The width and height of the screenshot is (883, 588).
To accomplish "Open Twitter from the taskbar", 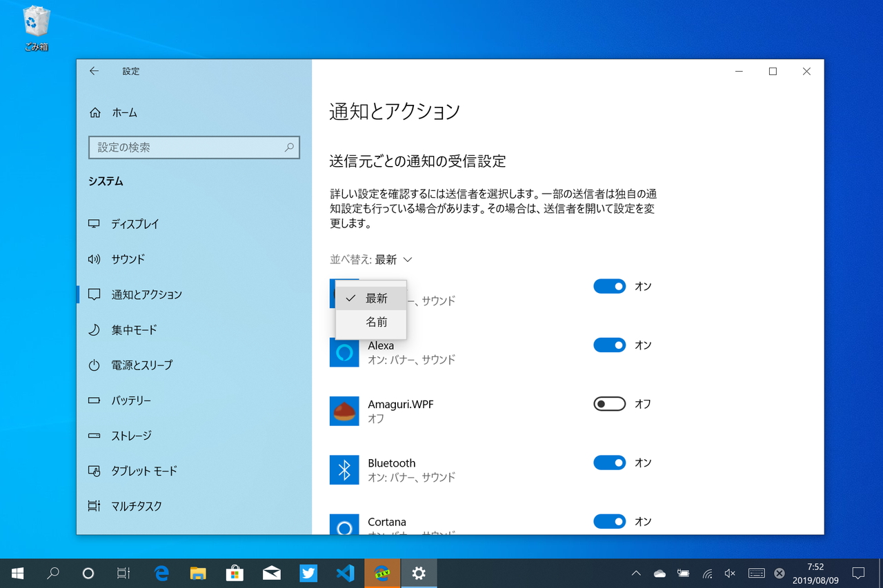I will [x=308, y=573].
